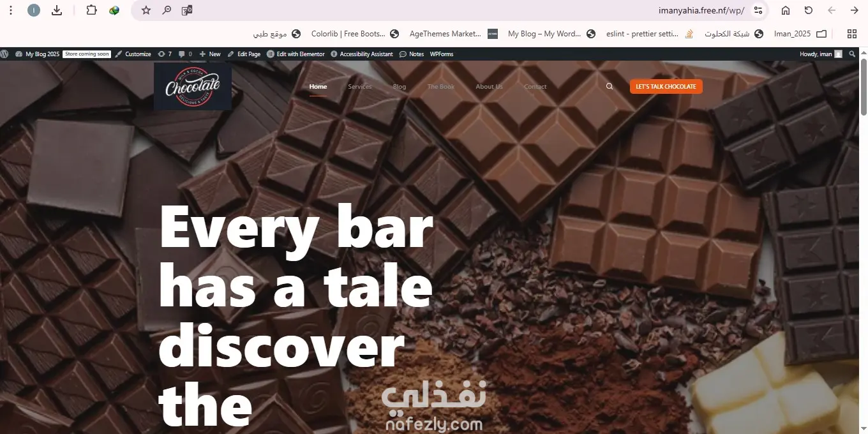Expand the Iman_2025 bookmarks folder

pyautogui.click(x=800, y=34)
